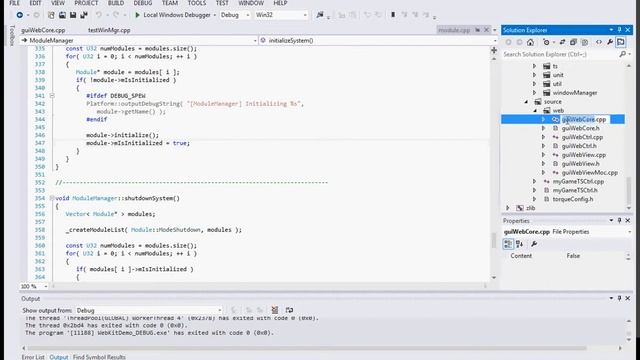
Task: Expand the util folder in Solution Explorer
Action: (x=534, y=84)
